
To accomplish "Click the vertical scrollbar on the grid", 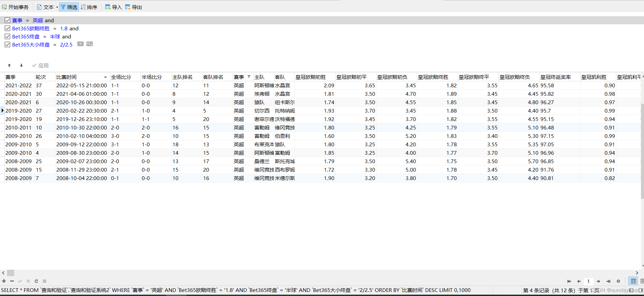I will 642,152.
